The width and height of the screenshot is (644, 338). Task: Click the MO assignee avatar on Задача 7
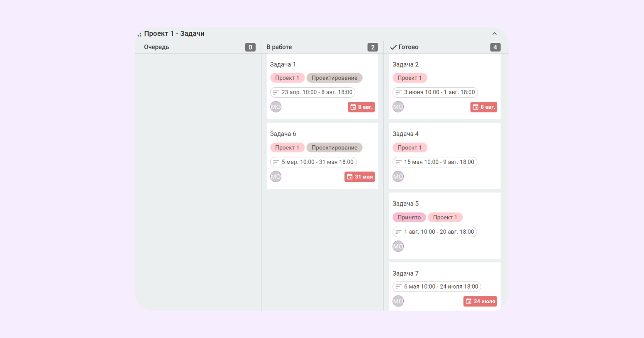[x=398, y=301]
